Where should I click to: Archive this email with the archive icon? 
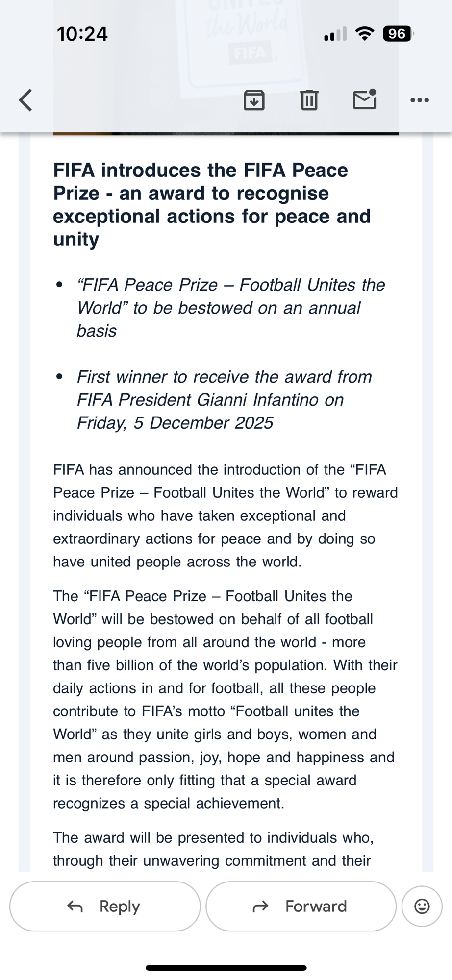[x=254, y=100]
